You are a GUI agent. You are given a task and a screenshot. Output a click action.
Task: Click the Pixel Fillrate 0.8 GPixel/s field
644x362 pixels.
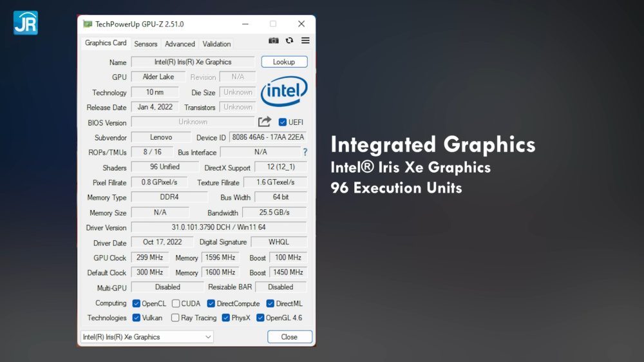(x=159, y=182)
